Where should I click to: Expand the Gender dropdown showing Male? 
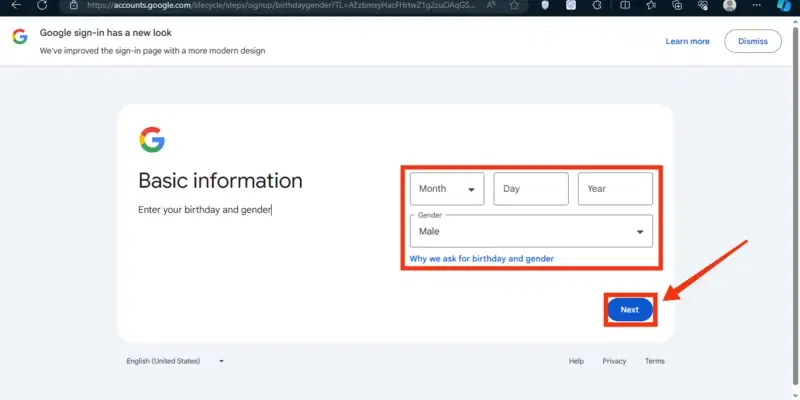point(531,231)
